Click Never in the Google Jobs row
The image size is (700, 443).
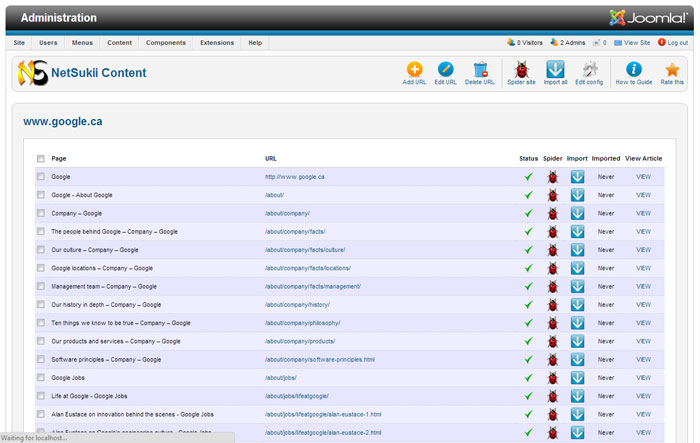click(606, 378)
